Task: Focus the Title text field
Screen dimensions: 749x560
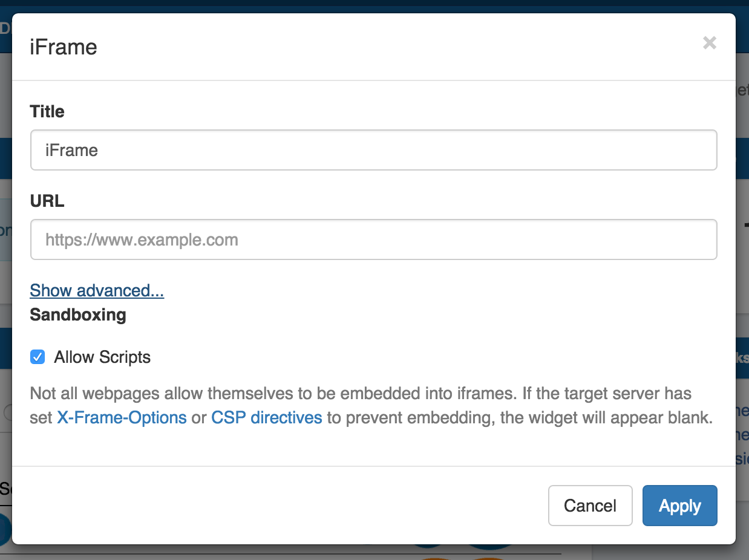Action: (373, 150)
